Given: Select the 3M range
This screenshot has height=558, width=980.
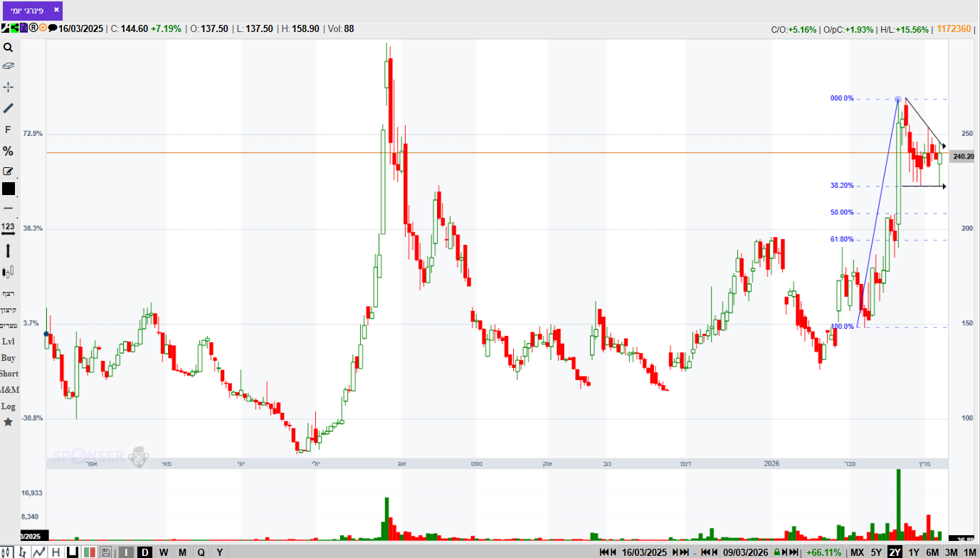Looking at the screenshot, I should click(951, 552).
